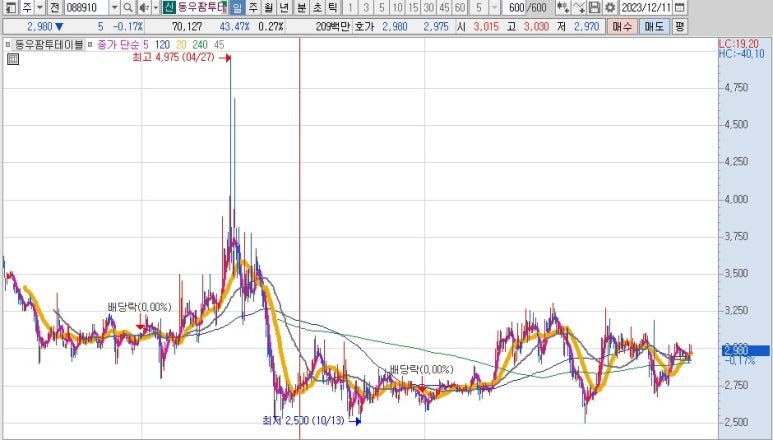The width and height of the screenshot is (773, 440).
Task: Click the green 240 moving average legend
Action: tap(200, 45)
